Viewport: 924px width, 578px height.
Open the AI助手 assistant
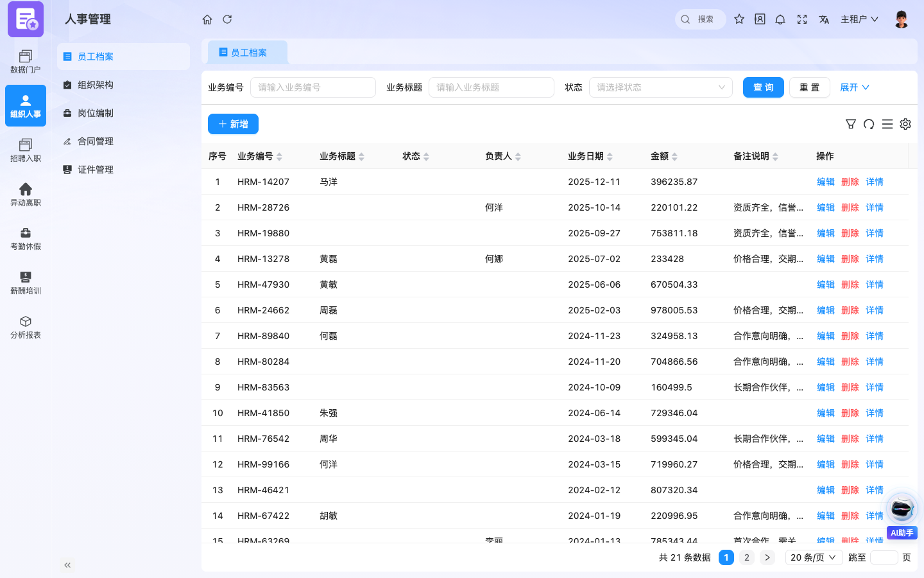(x=902, y=516)
